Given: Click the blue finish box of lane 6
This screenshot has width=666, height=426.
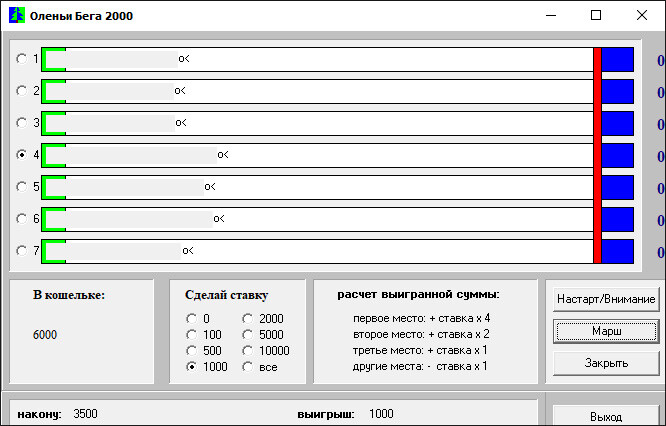Looking at the screenshot, I should pos(618,220).
